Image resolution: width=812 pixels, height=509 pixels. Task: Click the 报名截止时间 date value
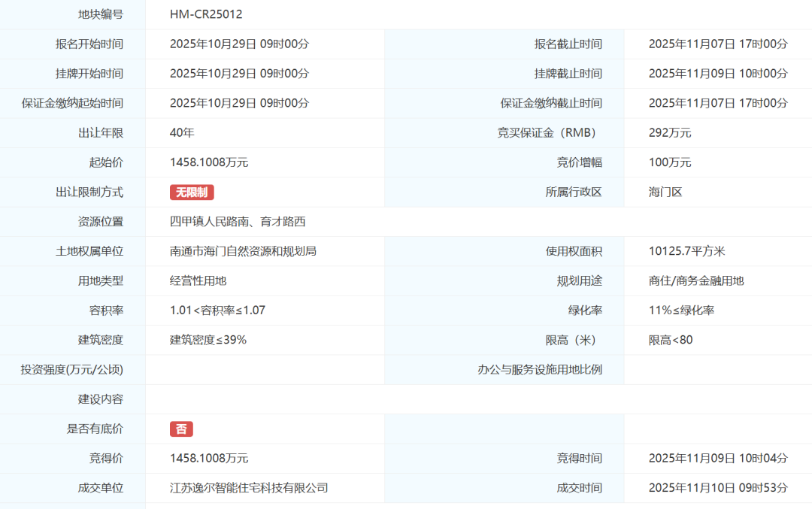[718, 44]
